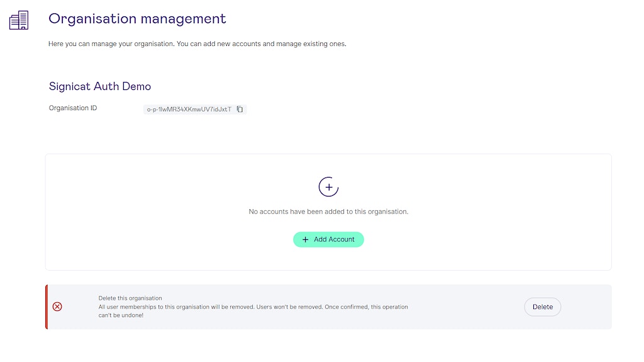Click the red left border of delete banner
Screen dimensions: 644x362
[x=47, y=307]
